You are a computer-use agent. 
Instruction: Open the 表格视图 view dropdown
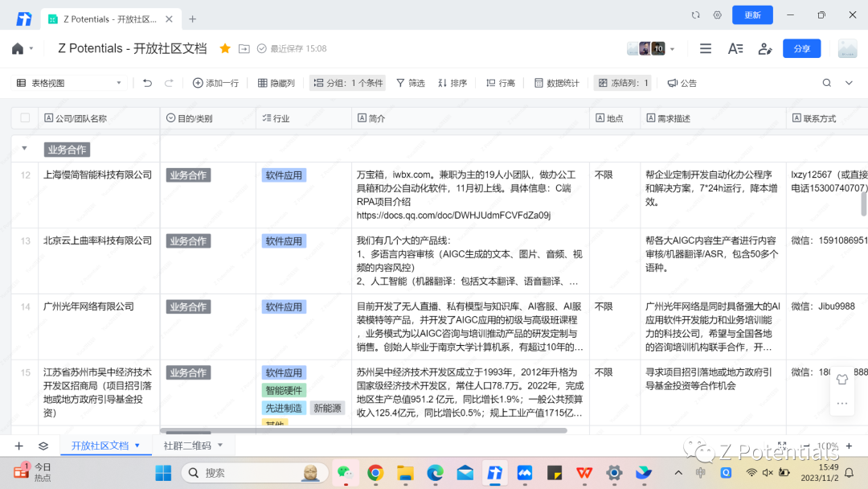click(x=69, y=83)
